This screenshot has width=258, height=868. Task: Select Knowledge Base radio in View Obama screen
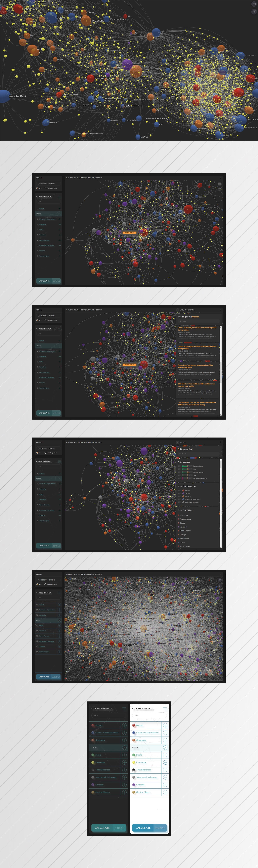[45, 188]
